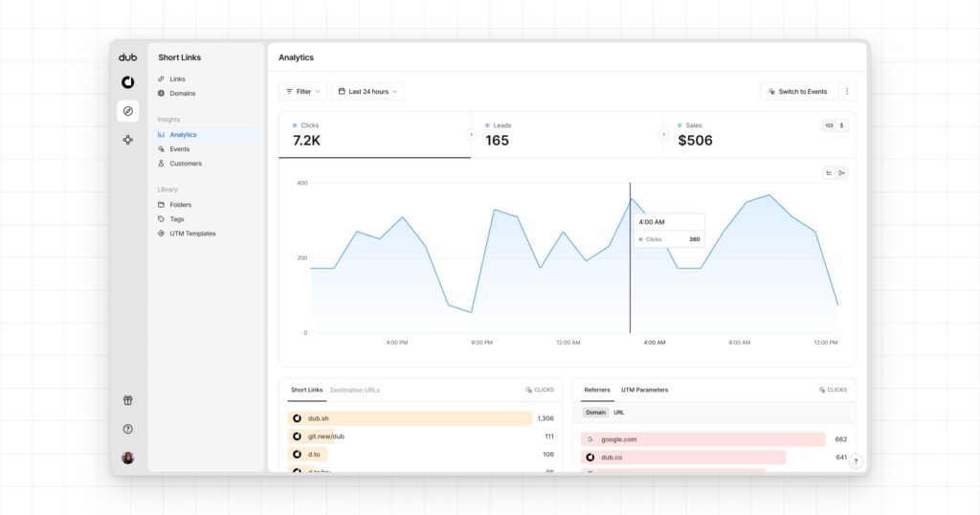
Task: Click the dub icon in the dub.sh row
Action: (x=297, y=418)
